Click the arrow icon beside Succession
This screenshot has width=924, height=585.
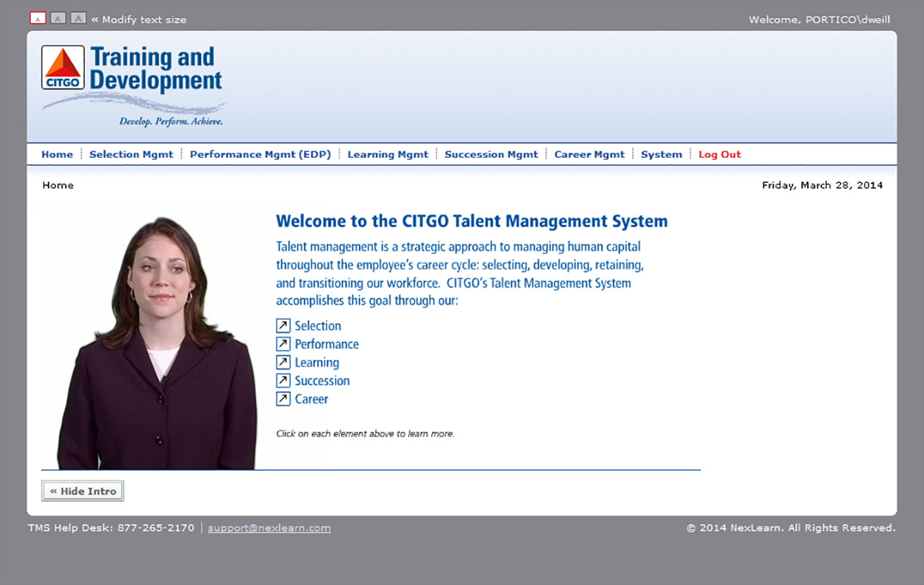283,381
